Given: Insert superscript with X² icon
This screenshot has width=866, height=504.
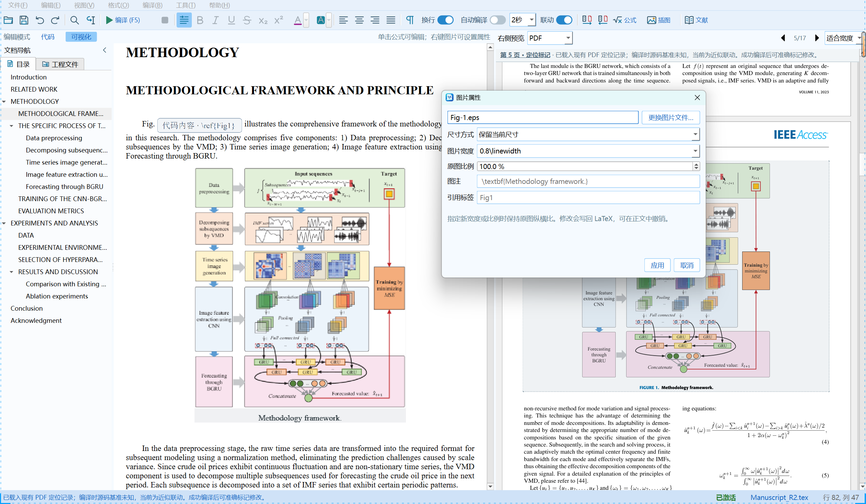Looking at the screenshot, I should [x=279, y=20].
